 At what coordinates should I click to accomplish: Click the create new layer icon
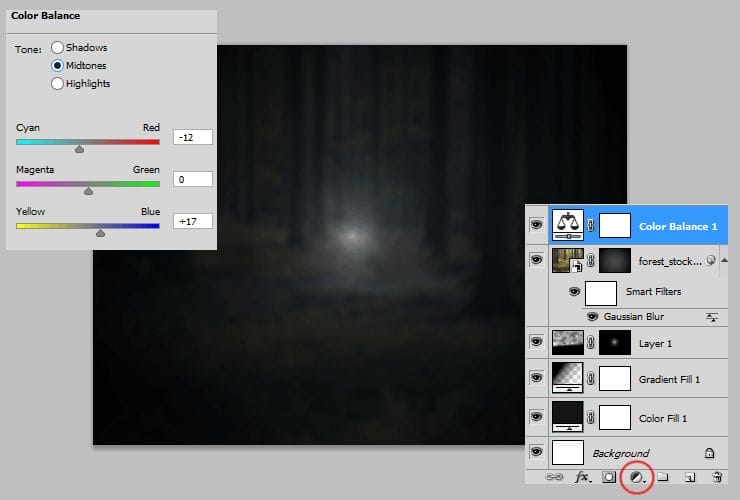690,478
